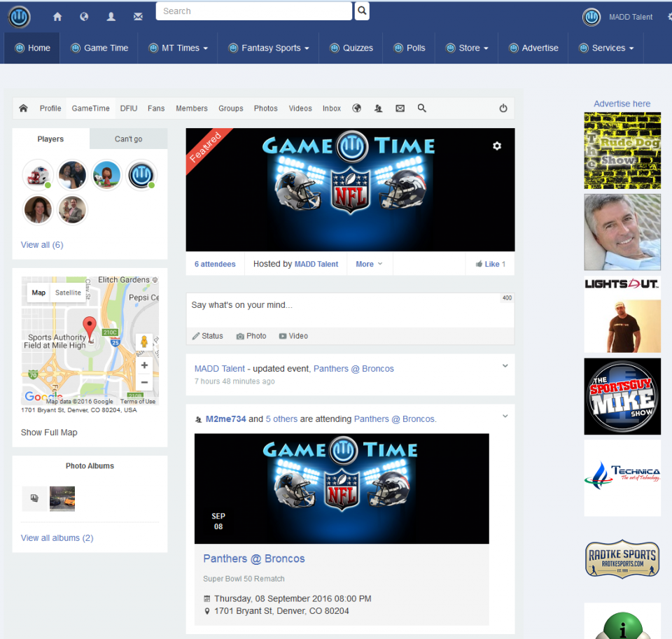Open the photo album car thumbnail

click(62, 498)
